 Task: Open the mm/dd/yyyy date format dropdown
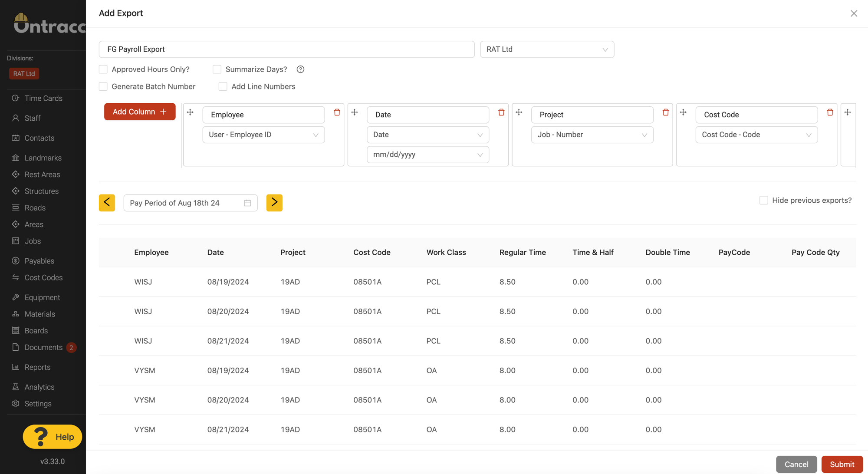pos(428,155)
